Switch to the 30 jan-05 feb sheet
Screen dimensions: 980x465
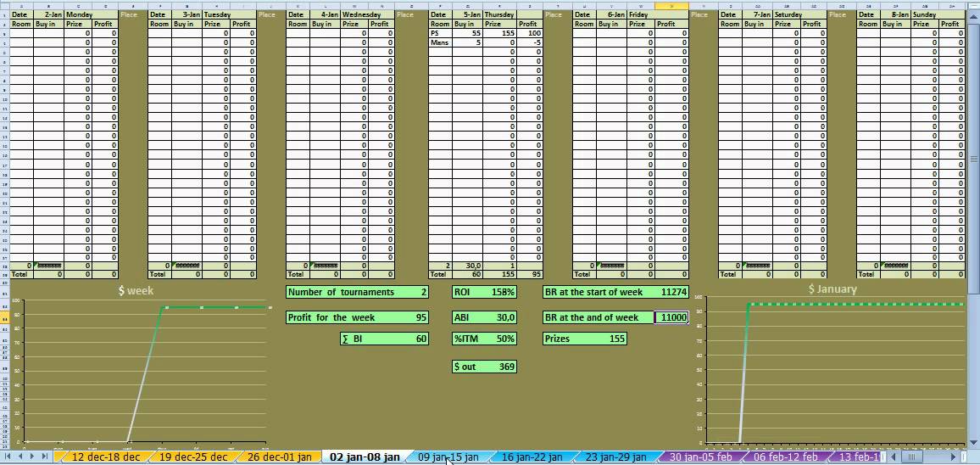pos(700,457)
